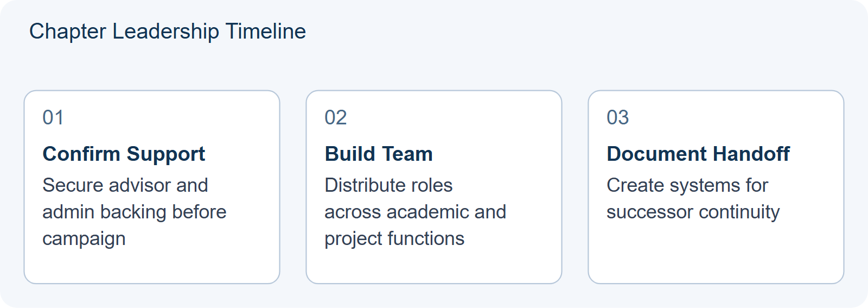Click the Confirm Support title
Image resolution: width=868 pixels, height=308 pixels.
[x=124, y=154]
